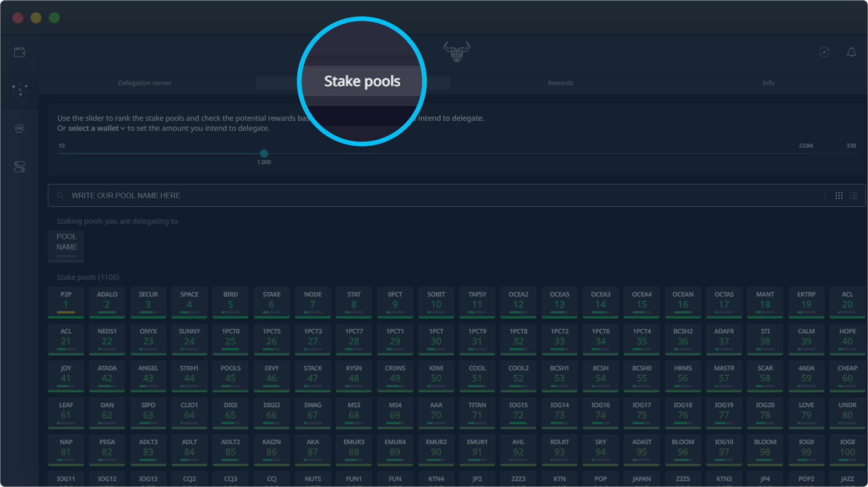
Task: Click the Staking pools you are delegating to label
Action: (x=117, y=221)
